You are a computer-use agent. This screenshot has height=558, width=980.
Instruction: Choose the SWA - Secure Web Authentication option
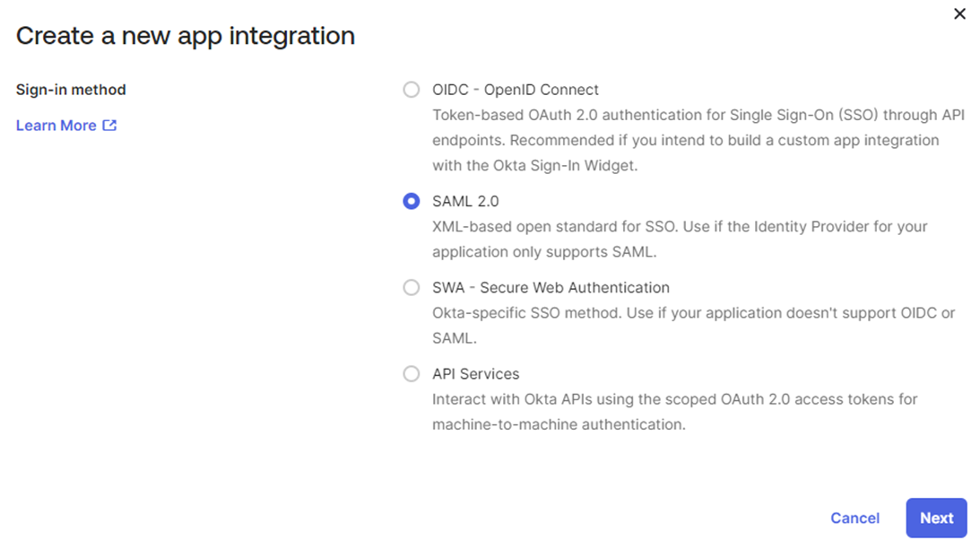pyautogui.click(x=411, y=287)
